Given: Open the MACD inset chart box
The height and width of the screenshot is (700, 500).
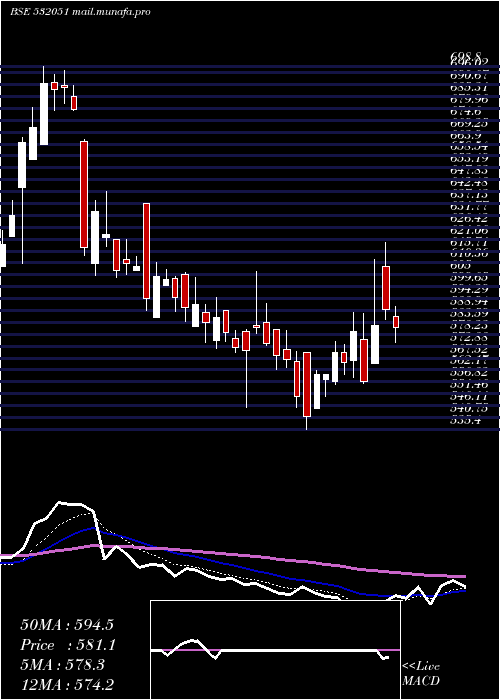Looking at the screenshot, I should [275, 650].
